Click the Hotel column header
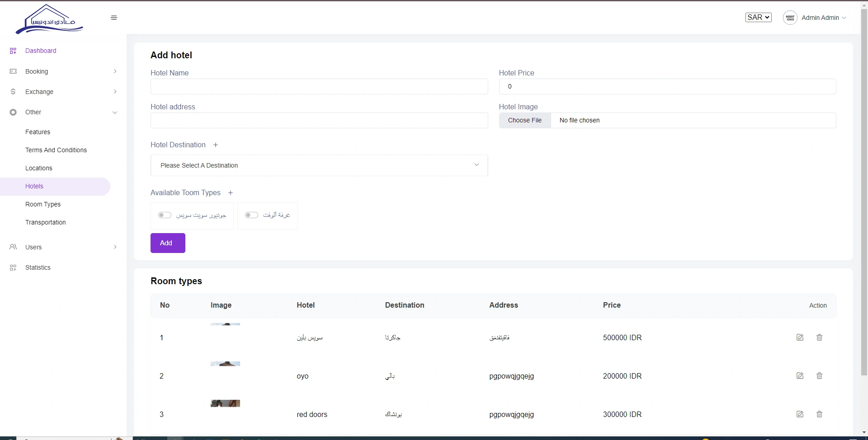 click(x=306, y=305)
